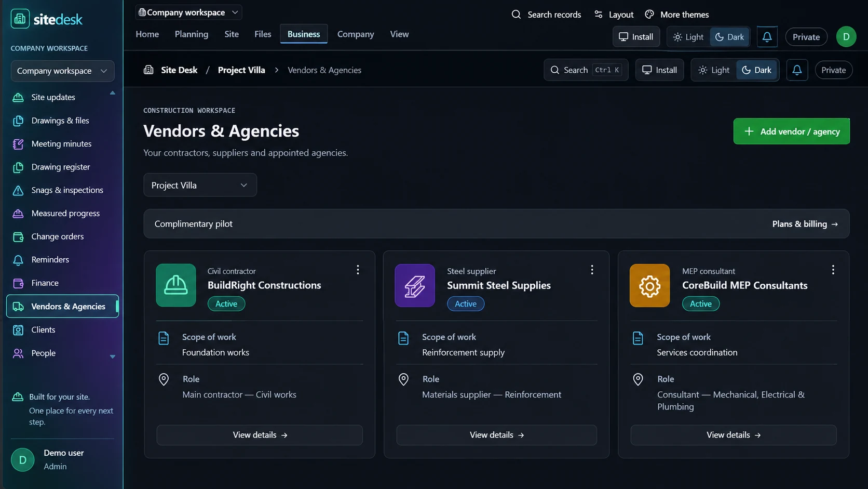The height and width of the screenshot is (489, 868).
Task: Select Light mode in breadcrumb toolbar
Action: pos(714,70)
